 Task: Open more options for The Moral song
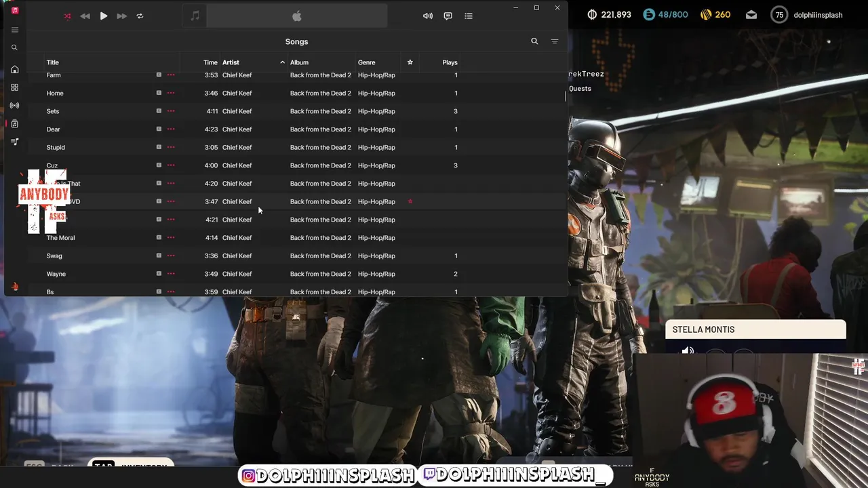pyautogui.click(x=171, y=238)
